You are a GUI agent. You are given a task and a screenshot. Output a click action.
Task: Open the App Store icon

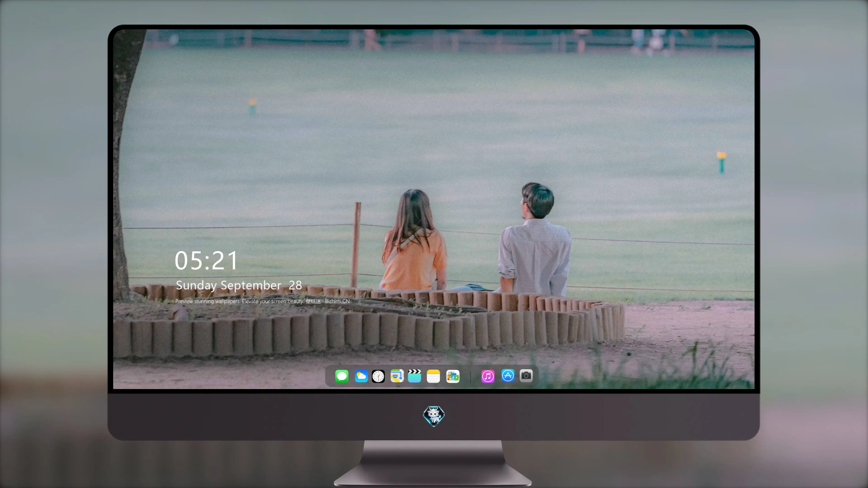coord(508,375)
